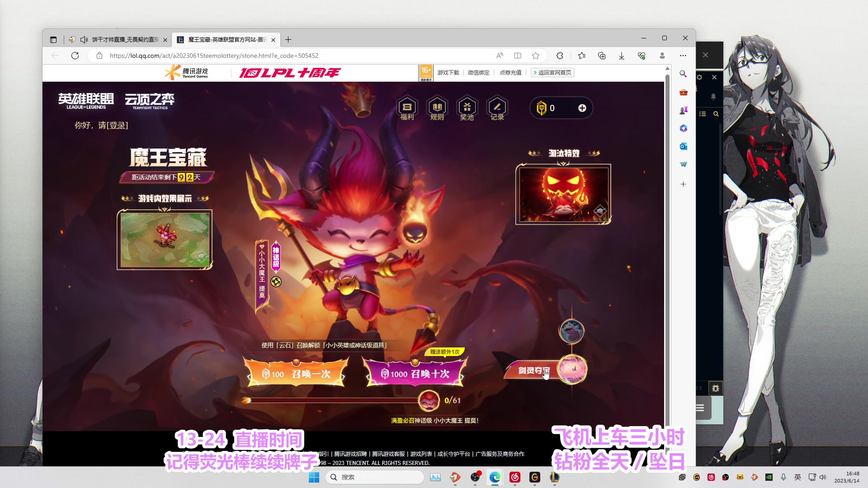Image resolution: width=868 pixels, height=488 pixels.
Task: Add page to favorites star icon
Action: (536, 56)
